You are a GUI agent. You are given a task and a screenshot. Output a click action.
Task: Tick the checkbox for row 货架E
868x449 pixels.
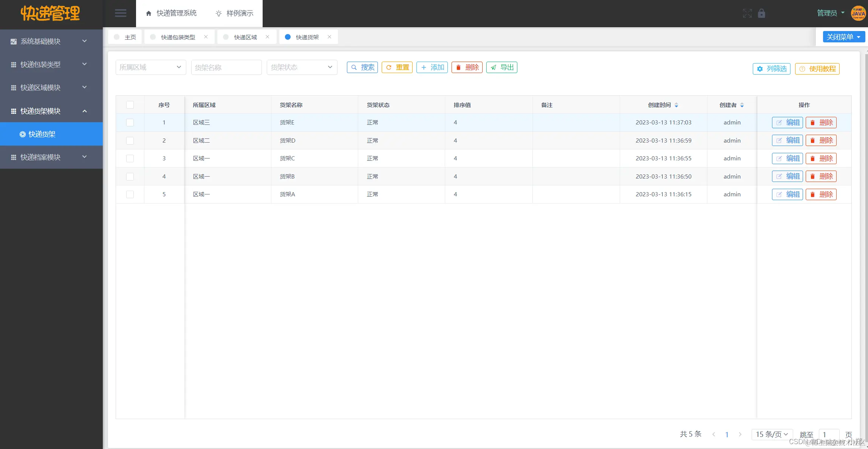coord(130,123)
